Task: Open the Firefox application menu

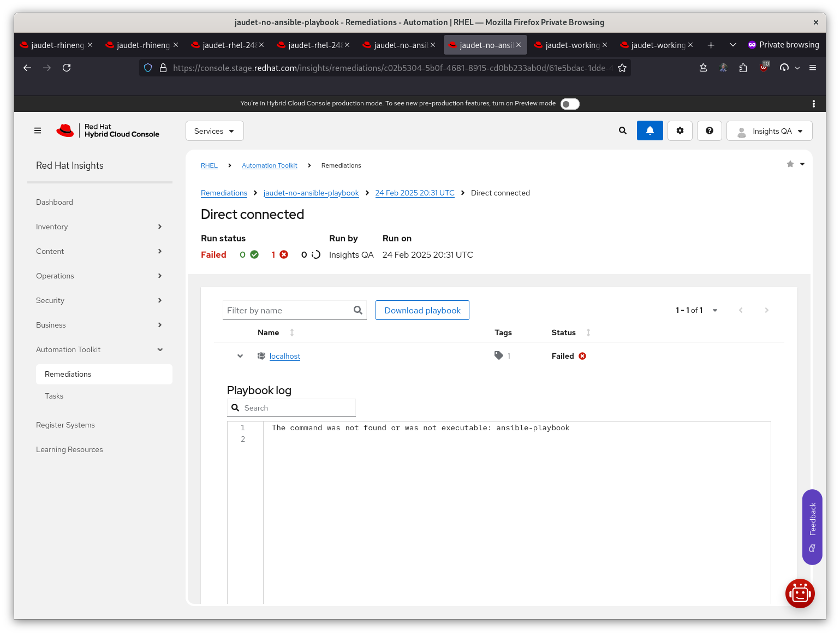Action: point(813,68)
